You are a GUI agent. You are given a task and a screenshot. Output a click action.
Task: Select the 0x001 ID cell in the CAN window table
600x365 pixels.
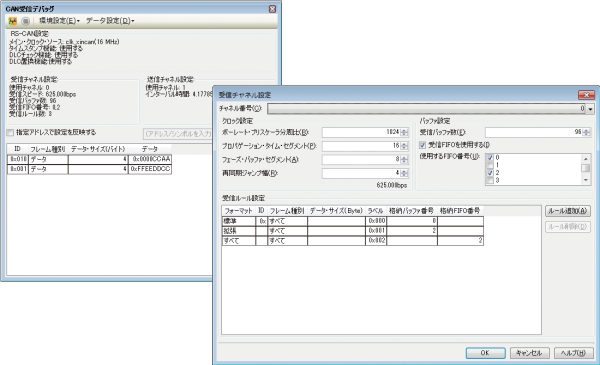click(18, 169)
